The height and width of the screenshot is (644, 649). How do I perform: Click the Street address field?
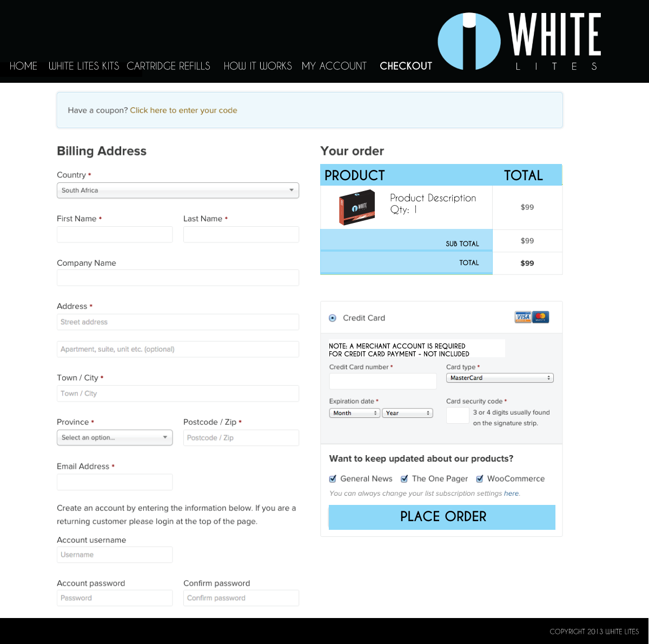[x=178, y=322]
